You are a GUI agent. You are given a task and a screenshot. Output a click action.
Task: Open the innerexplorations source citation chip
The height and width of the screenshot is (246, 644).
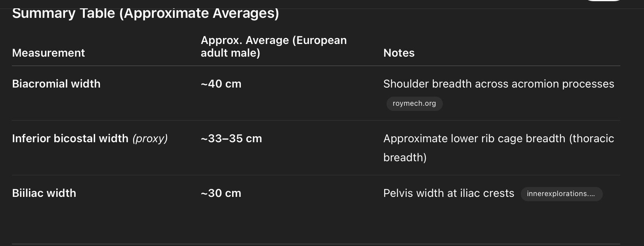pos(561,194)
